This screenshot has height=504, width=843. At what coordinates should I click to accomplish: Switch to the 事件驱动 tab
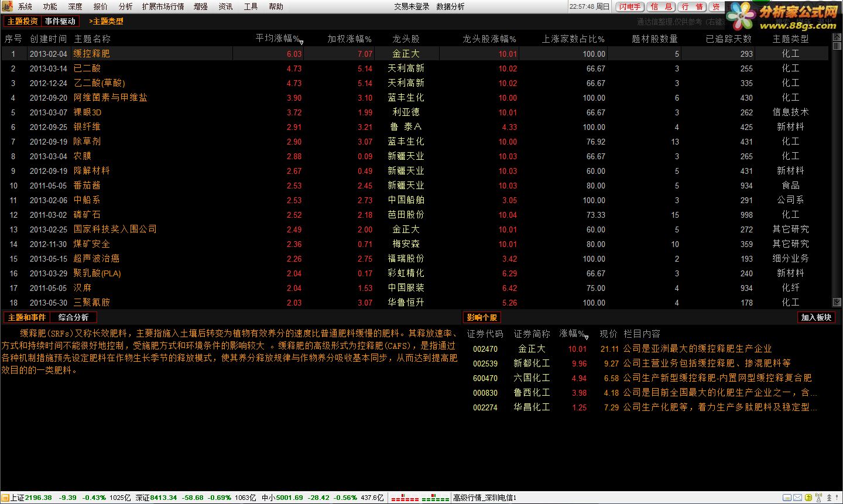coord(60,21)
